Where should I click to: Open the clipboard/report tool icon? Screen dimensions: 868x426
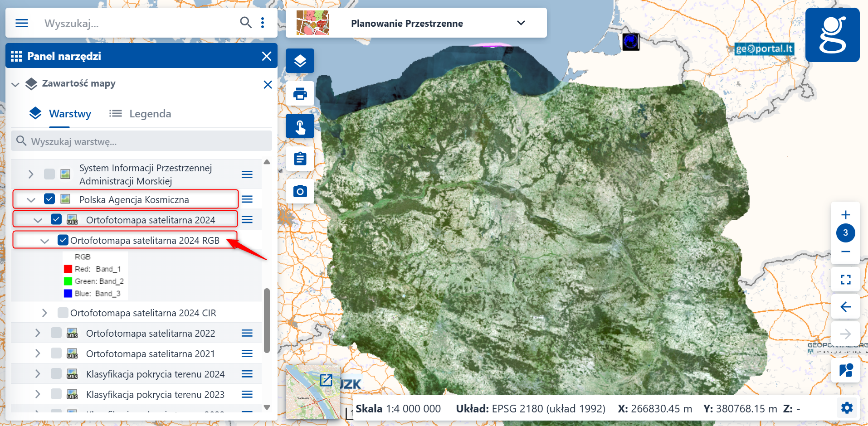300,159
